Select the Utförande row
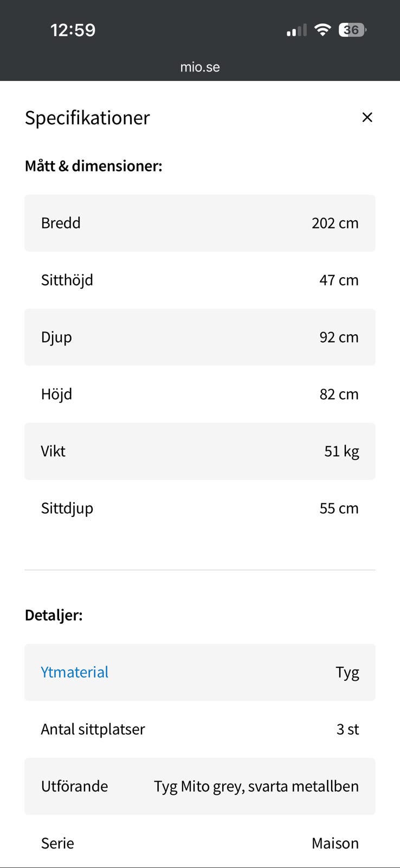Viewport: 400px width, 868px height. point(200,786)
